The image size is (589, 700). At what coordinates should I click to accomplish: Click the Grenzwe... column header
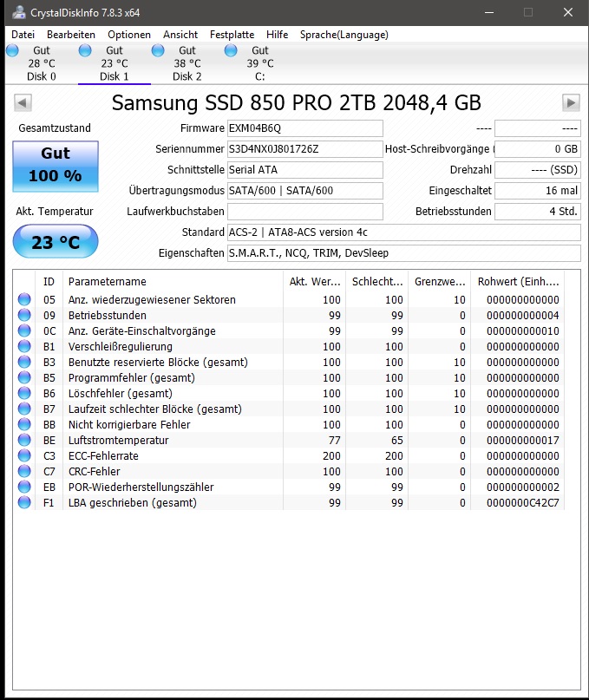[x=440, y=282]
